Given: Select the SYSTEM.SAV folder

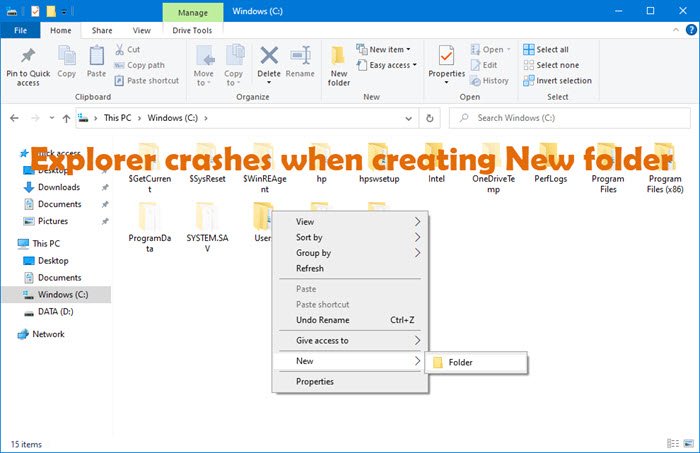Looking at the screenshot, I should 207,228.
